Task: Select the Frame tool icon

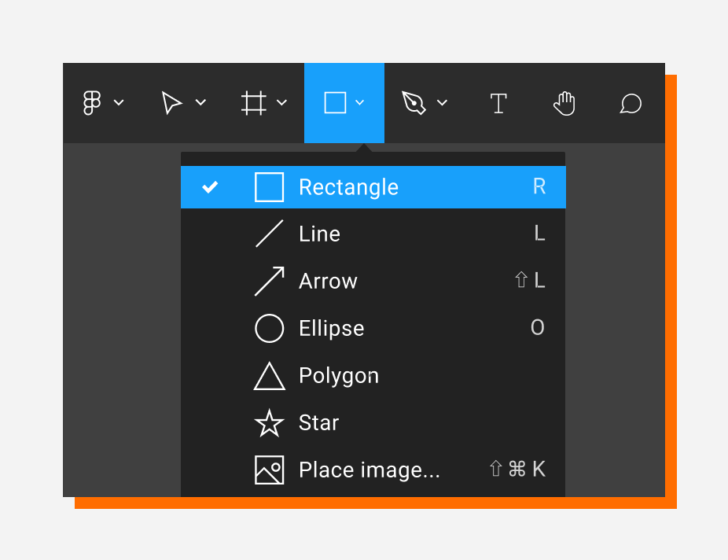Action: (x=253, y=103)
